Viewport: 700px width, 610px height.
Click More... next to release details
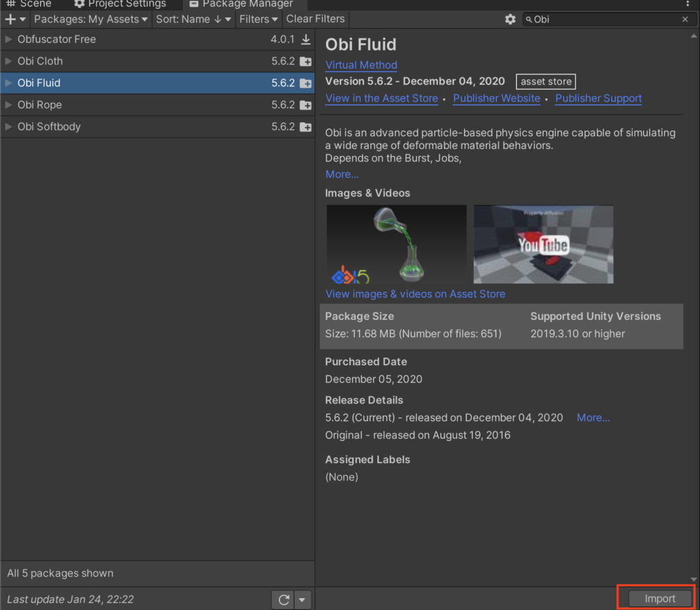(x=593, y=418)
